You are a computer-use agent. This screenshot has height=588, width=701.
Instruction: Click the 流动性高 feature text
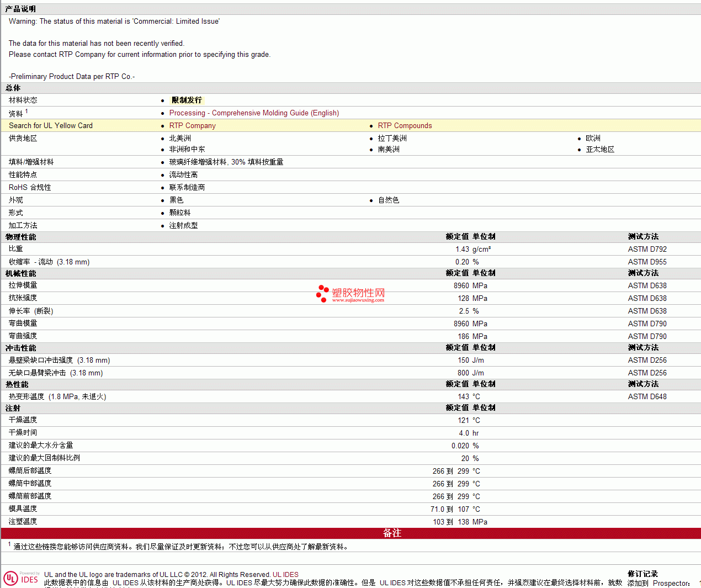[x=183, y=174]
